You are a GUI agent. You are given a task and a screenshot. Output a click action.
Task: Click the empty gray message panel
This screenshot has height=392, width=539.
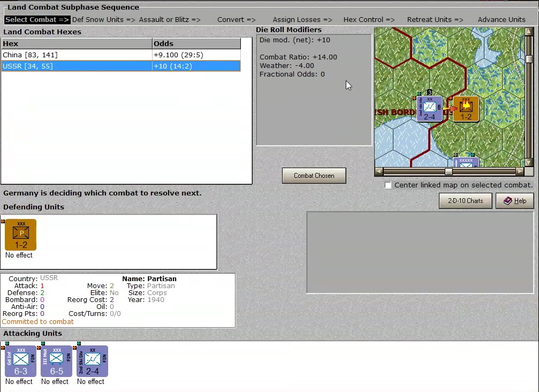(x=420, y=252)
